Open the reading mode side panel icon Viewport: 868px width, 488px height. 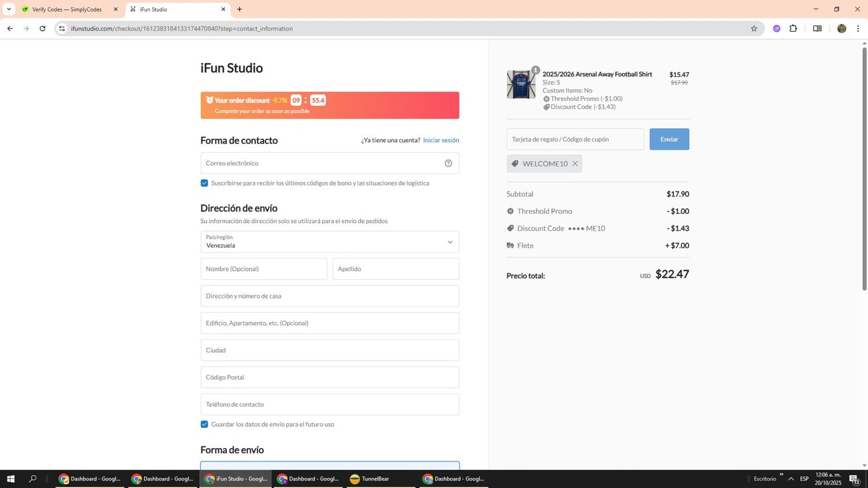click(x=817, y=28)
